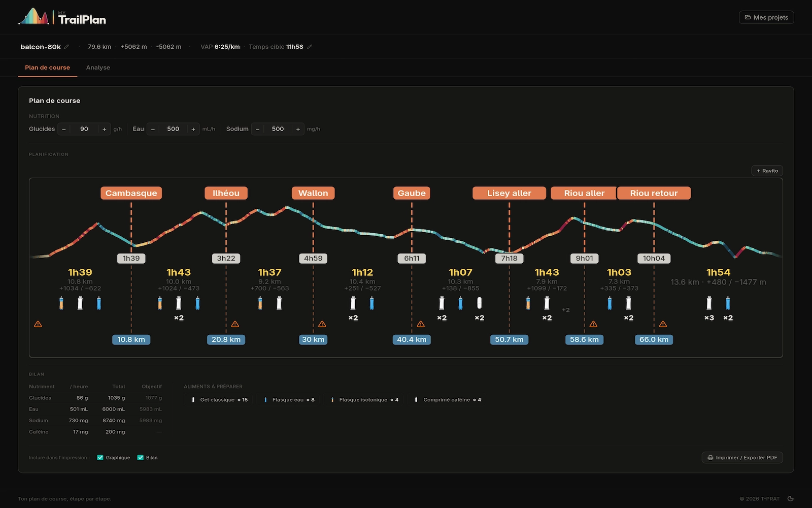Toggle dark mode moon icon in footer
This screenshot has width=812, height=508.
790,498
